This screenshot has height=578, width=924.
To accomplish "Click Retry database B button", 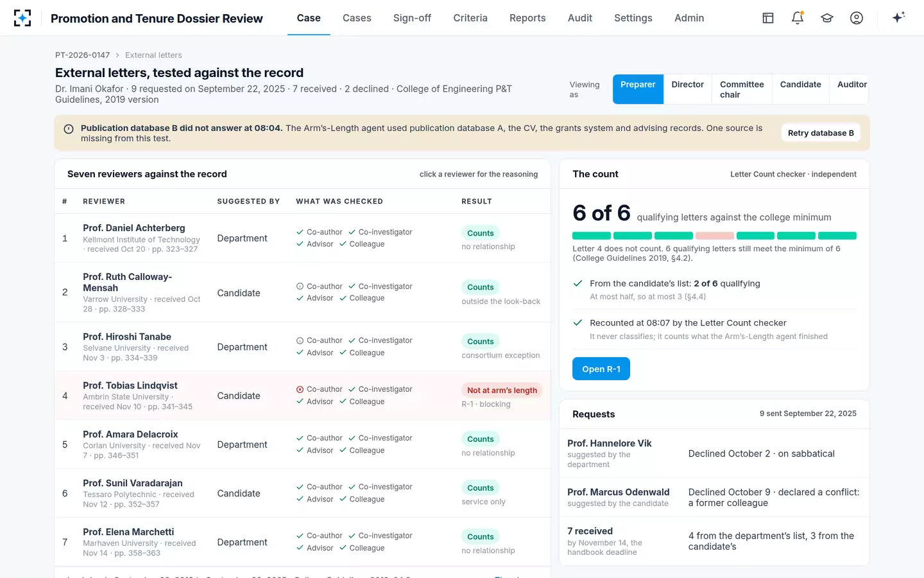I will coord(821,133).
